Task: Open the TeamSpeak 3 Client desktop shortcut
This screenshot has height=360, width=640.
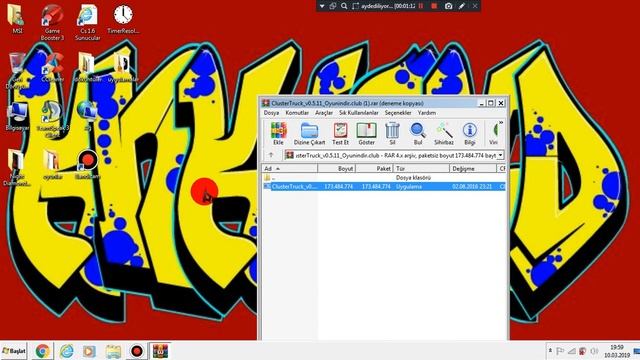Action: pyautogui.click(x=52, y=119)
